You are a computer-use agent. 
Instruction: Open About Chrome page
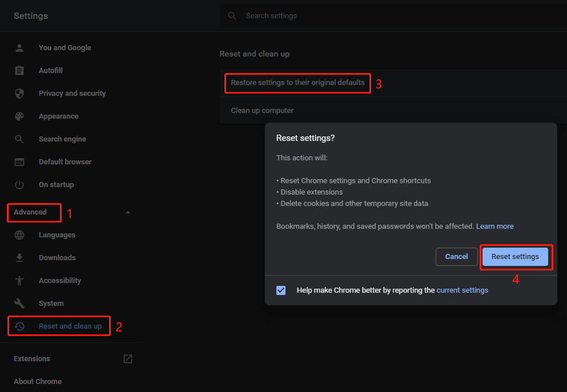[38, 382]
